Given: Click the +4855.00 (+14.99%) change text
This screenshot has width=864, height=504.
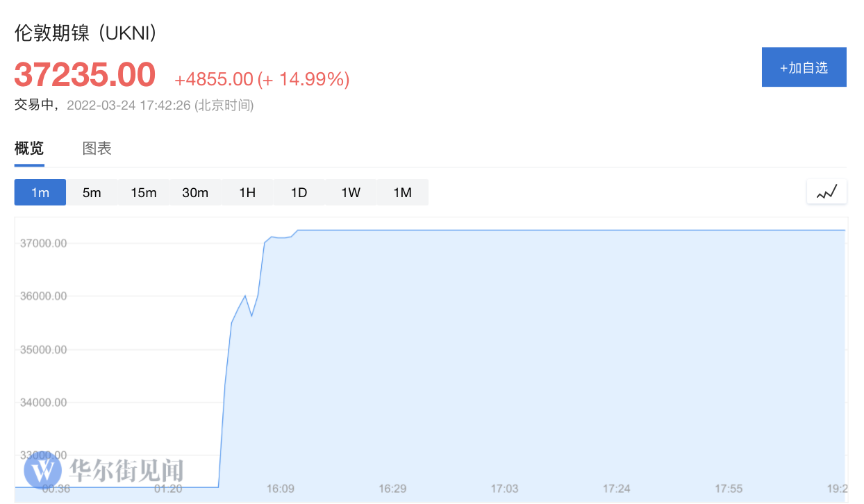Looking at the screenshot, I should pos(262,79).
